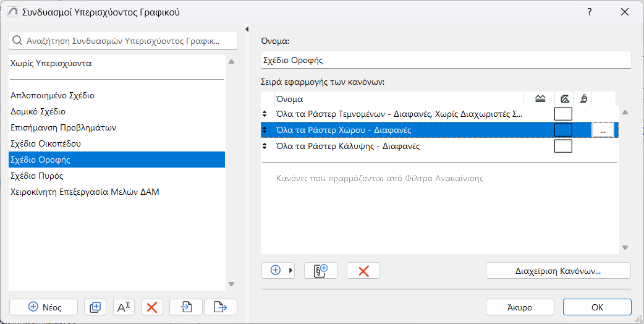644x324 pixels.
Task: Click the import combinations icon
Action: (187, 307)
